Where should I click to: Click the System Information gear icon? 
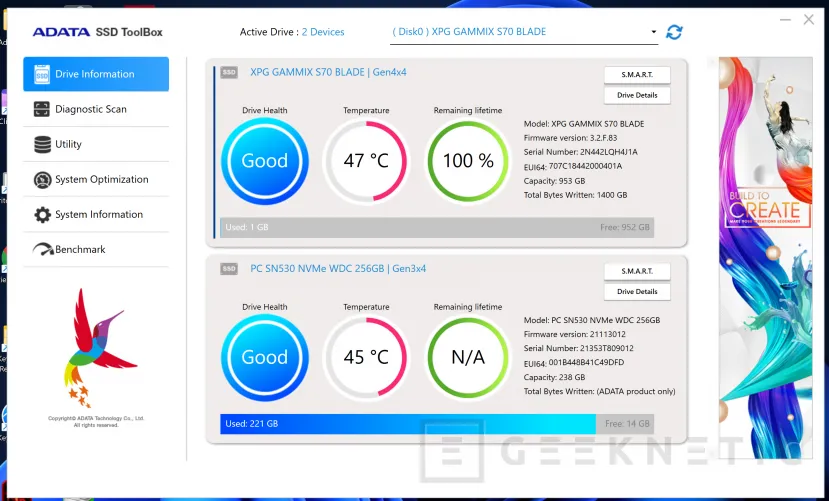[x=42, y=215]
